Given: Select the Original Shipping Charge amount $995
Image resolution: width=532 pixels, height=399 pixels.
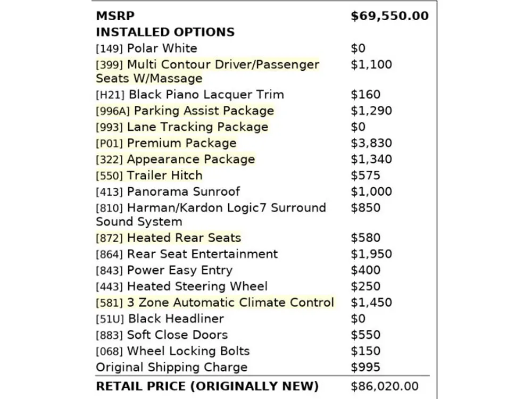Looking at the screenshot, I should coord(365,368).
